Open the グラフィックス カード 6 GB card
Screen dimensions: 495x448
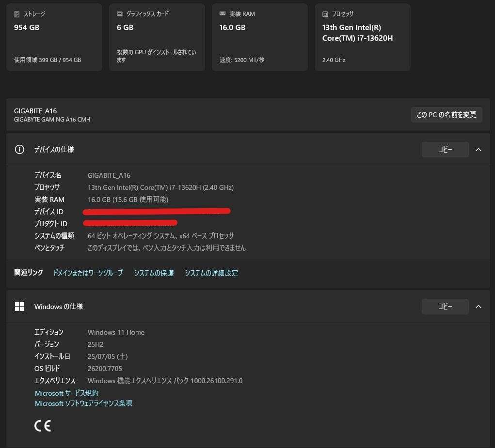pos(157,37)
